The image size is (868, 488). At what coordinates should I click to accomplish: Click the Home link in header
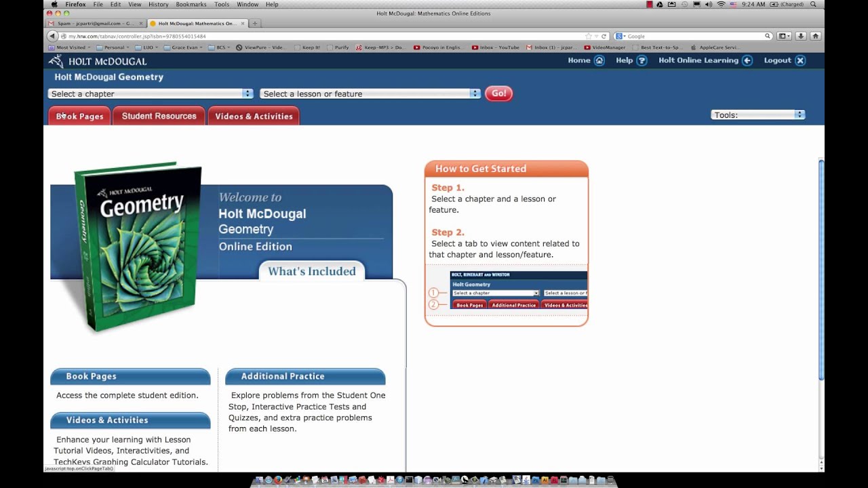click(578, 60)
